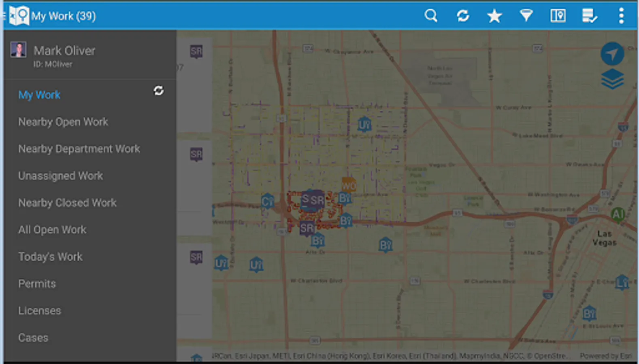The width and height of the screenshot is (639, 364).
Task: Open the map layers stack icon
Action: 612,79
